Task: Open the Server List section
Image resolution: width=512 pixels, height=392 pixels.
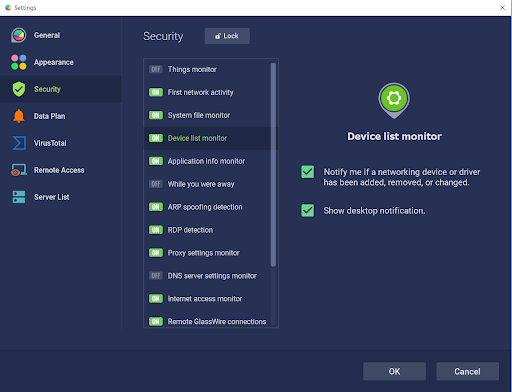Action: [x=61, y=197]
